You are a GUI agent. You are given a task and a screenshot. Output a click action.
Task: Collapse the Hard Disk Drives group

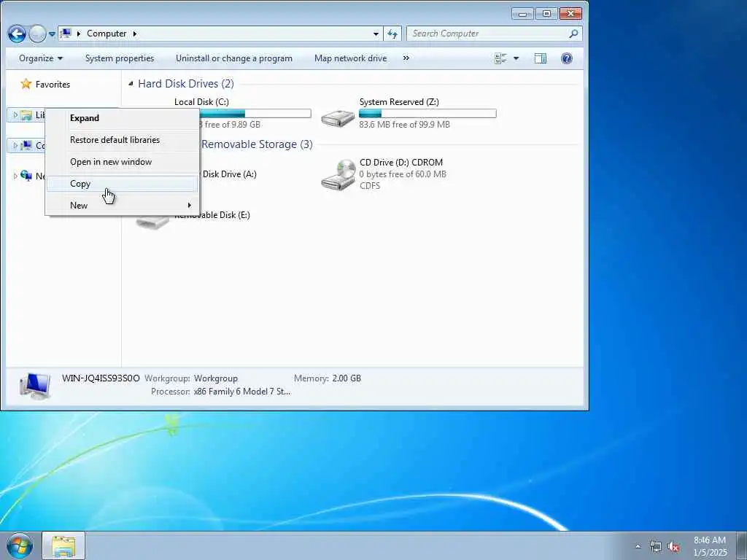(131, 83)
